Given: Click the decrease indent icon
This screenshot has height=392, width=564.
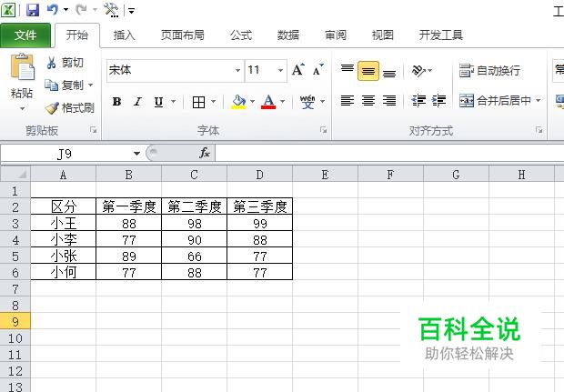Looking at the screenshot, I should (418, 101).
